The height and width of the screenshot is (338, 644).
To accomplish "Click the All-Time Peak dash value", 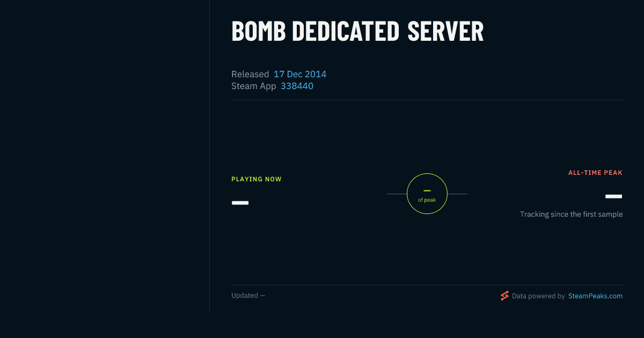I will click(x=614, y=196).
